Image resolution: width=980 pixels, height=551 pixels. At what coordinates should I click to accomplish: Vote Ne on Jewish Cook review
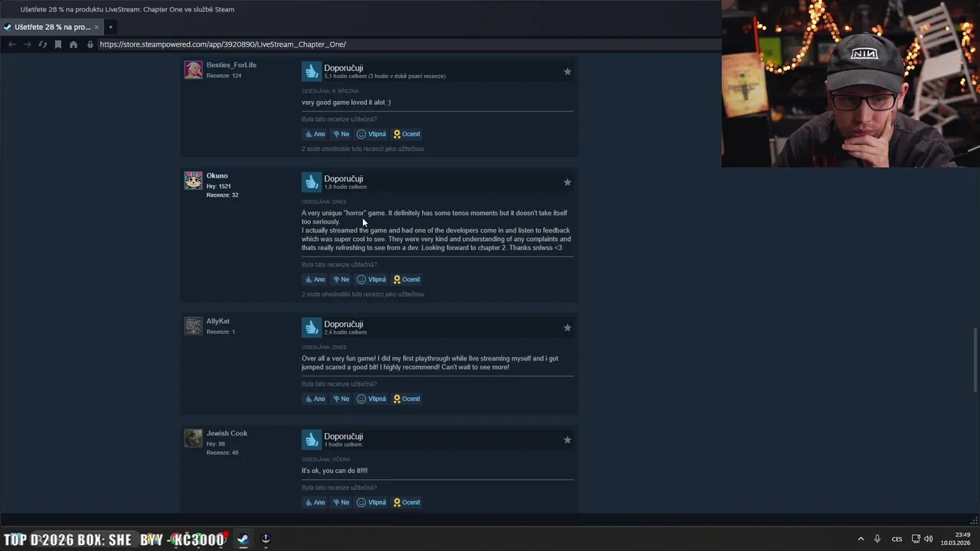[341, 503]
